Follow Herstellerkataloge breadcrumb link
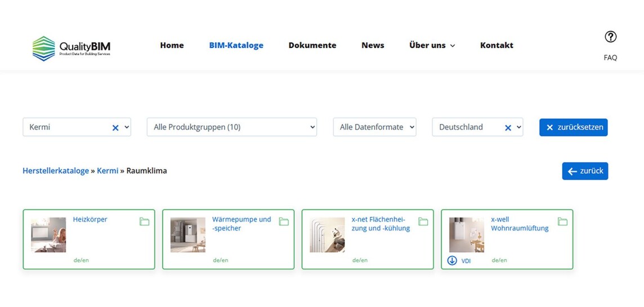The image size is (644, 307). (x=56, y=171)
